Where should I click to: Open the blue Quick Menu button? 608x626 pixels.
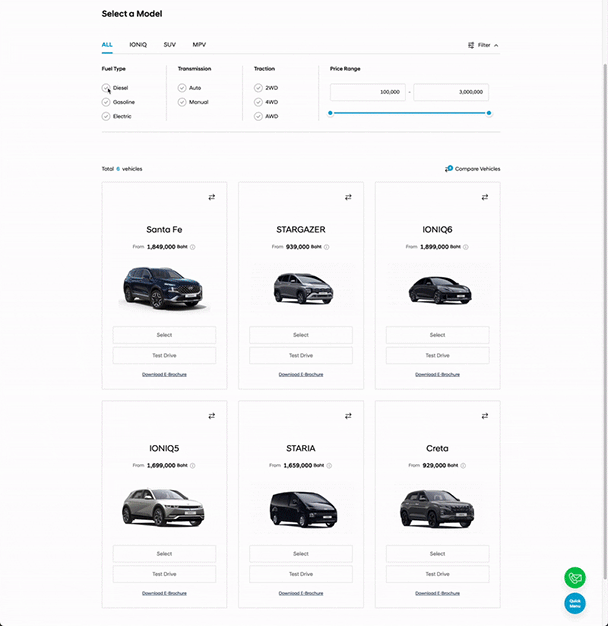pos(574,604)
